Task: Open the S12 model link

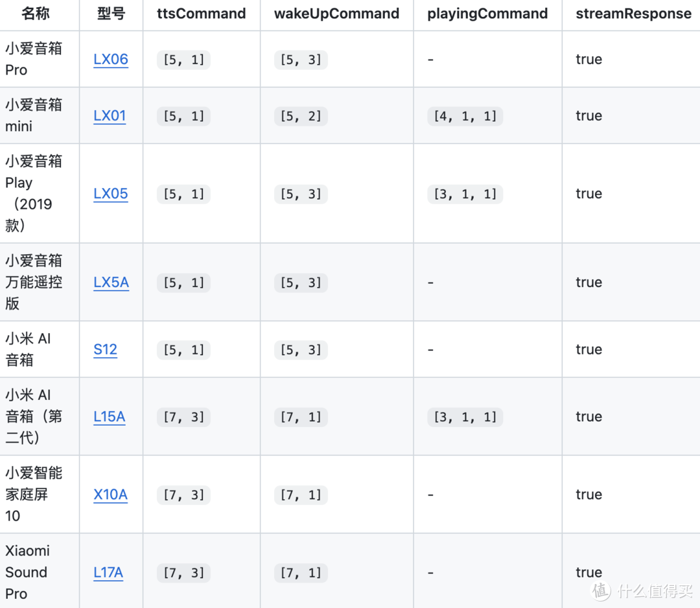Action: 105,350
